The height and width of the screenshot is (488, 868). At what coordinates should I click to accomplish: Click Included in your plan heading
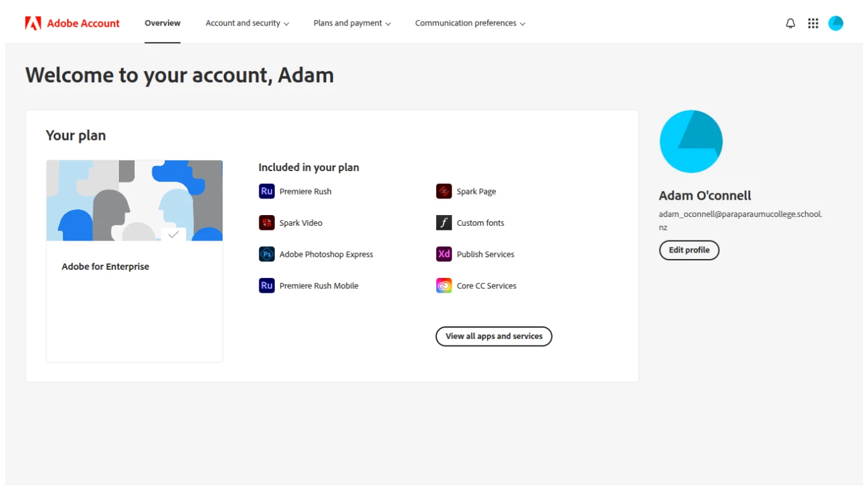(308, 167)
